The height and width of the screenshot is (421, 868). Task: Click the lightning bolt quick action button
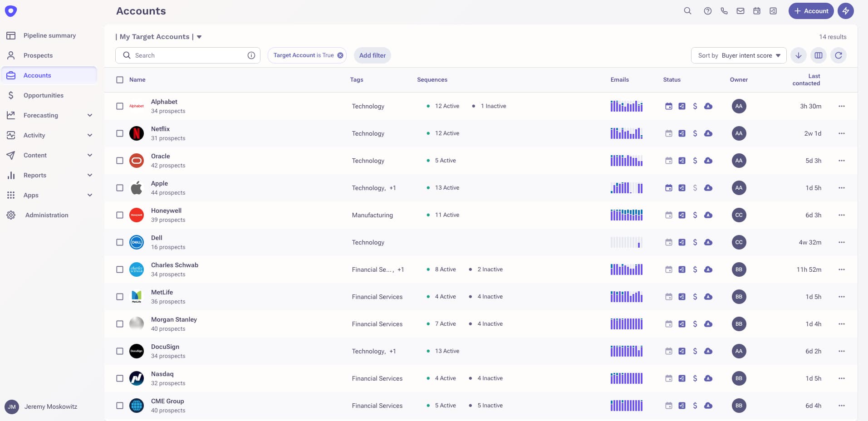pyautogui.click(x=846, y=11)
